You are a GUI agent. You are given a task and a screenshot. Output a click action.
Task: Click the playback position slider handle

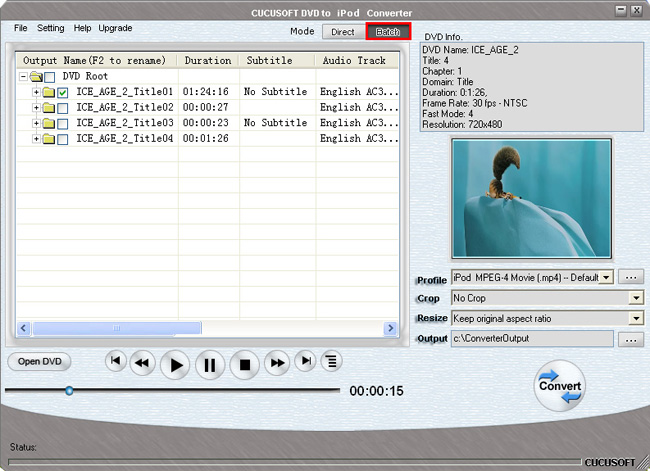click(69, 391)
